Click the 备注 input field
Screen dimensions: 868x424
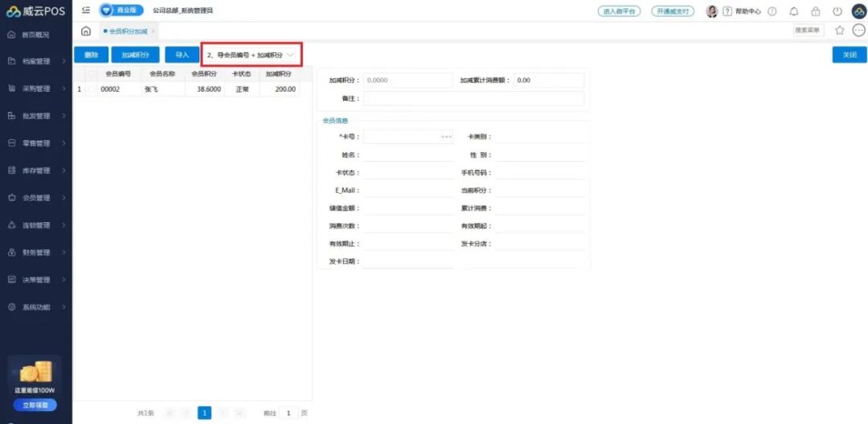[473, 98]
